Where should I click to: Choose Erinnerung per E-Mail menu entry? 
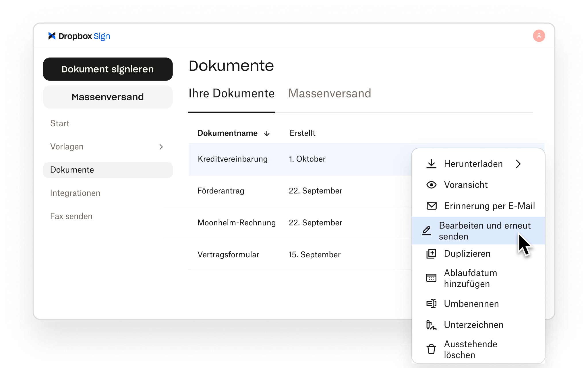[x=478, y=206]
